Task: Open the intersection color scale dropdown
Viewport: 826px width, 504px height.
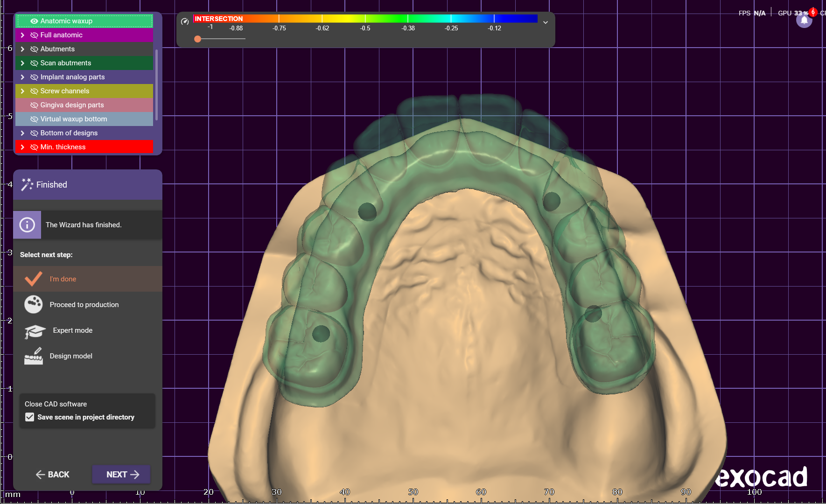Action: click(545, 22)
